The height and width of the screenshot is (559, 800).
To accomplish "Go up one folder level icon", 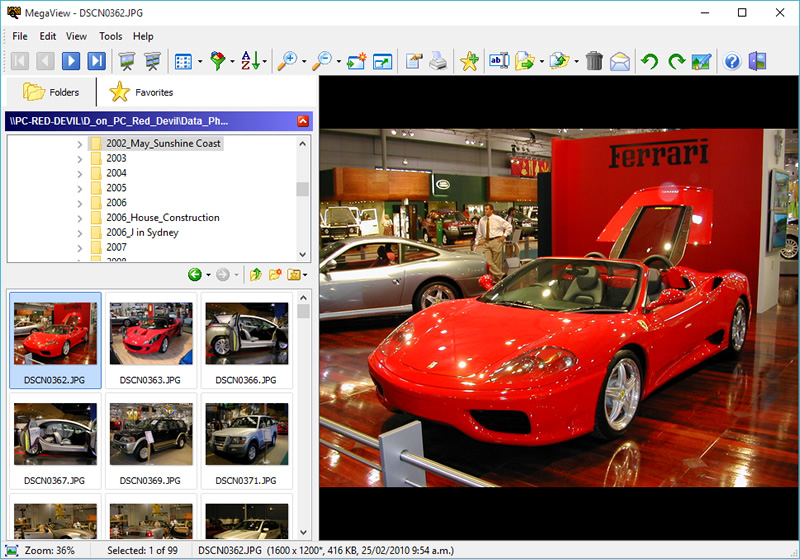I will (x=256, y=275).
